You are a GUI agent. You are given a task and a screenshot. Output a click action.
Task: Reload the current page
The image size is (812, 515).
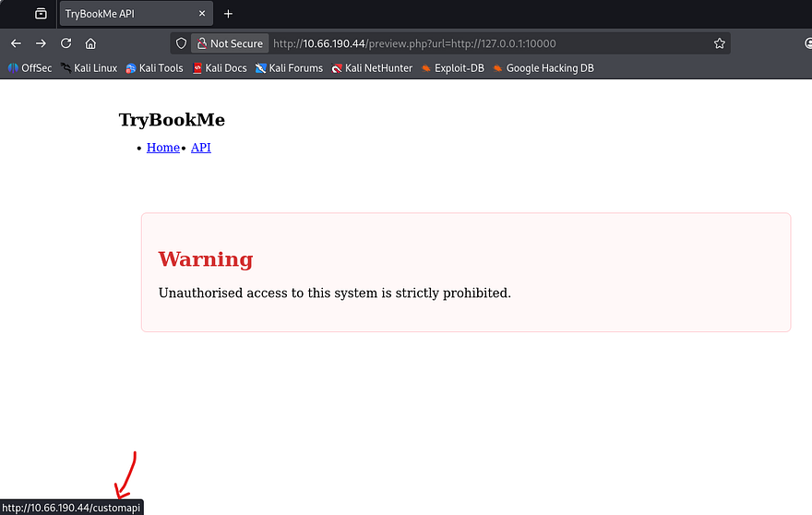click(66, 43)
